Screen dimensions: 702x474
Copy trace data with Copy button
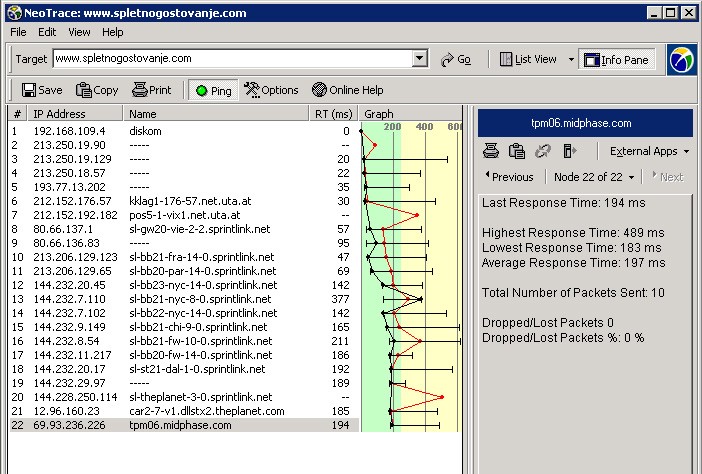97,90
